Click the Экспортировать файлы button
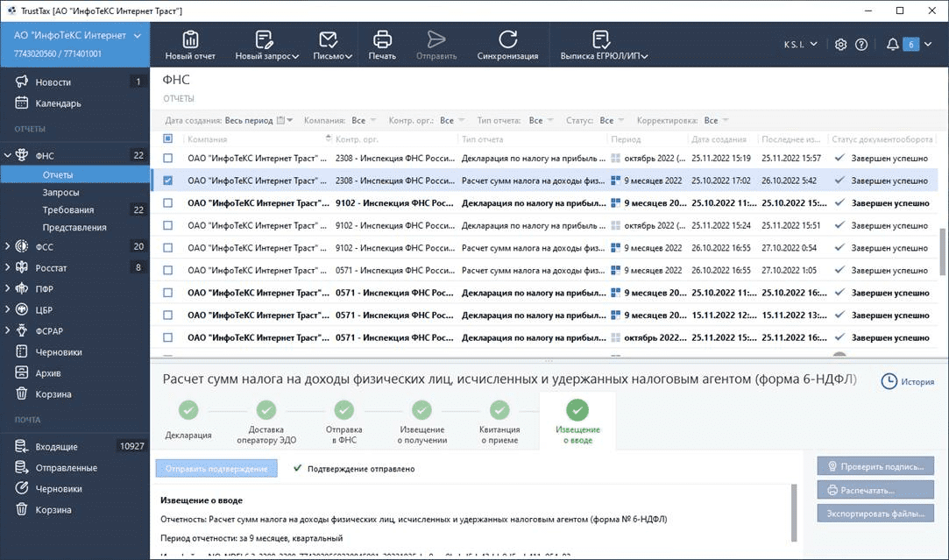This screenshot has height=560, width=949. click(875, 513)
